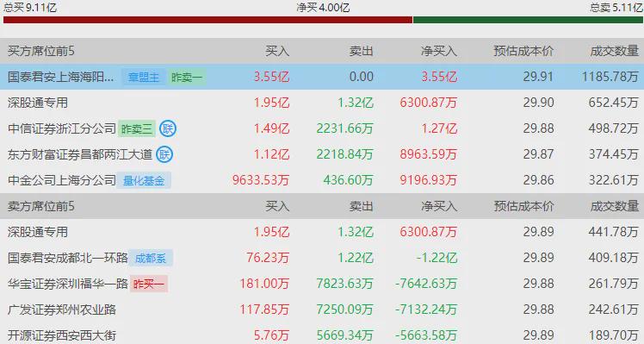The width and height of the screenshot is (644, 344).
Task: Click the 量化基金 tag badge
Action: click(144, 181)
